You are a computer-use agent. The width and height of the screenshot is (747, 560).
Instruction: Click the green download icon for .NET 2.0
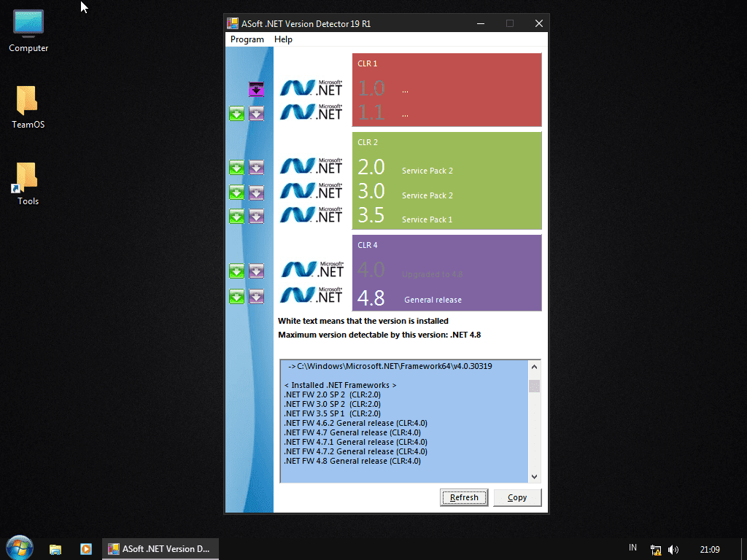click(x=237, y=168)
